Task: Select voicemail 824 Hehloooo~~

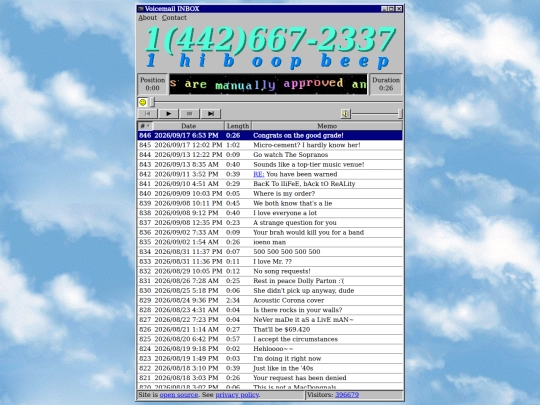Action: click(270, 349)
